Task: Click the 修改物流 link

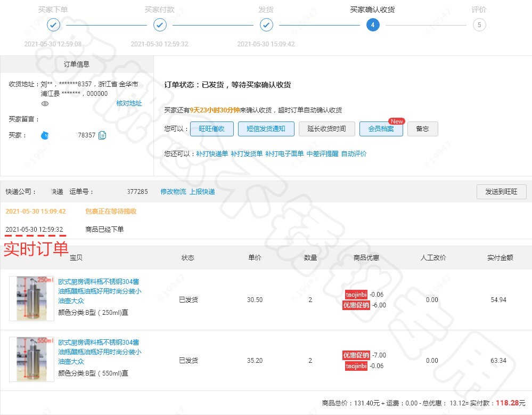Action: 173,192
